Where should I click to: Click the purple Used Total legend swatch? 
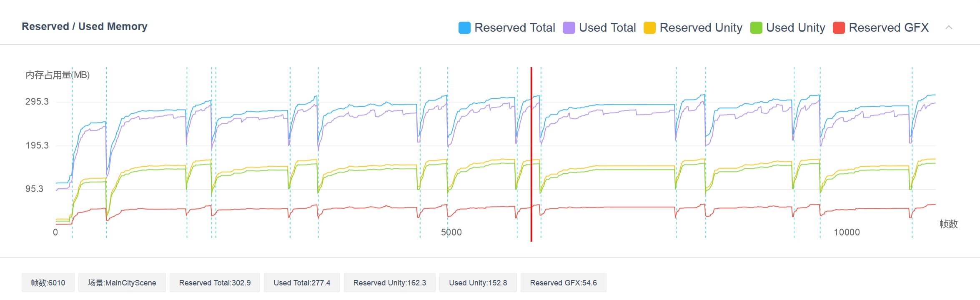pyautogui.click(x=569, y=27)
